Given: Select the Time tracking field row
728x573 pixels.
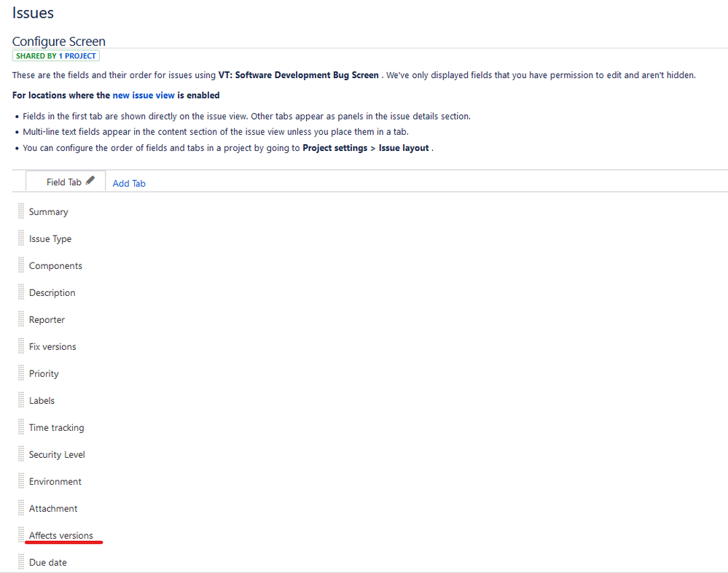Looking at the screenshot, I should [x=56, y=427].
